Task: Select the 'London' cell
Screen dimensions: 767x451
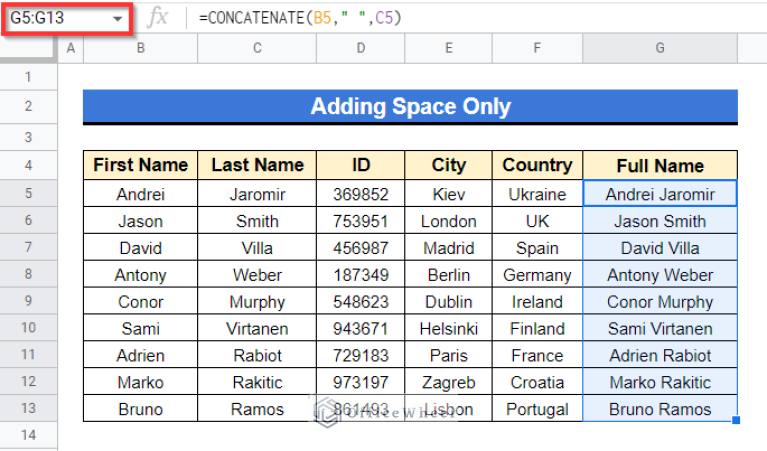Action: coord(448,221)
